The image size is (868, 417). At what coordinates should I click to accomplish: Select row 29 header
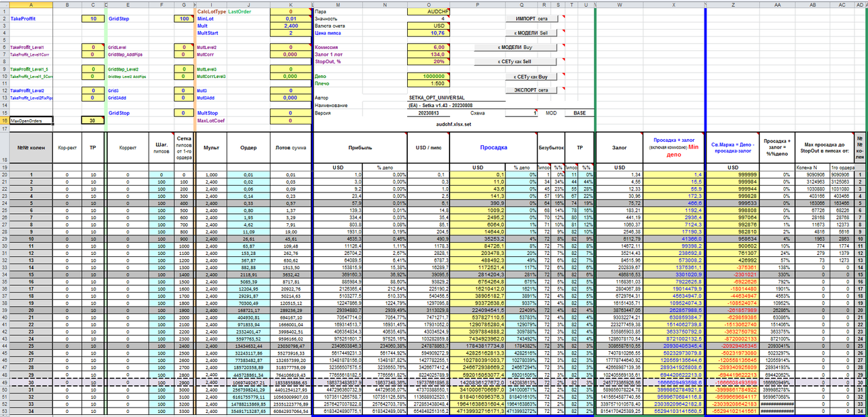click(x=4, y=239)
